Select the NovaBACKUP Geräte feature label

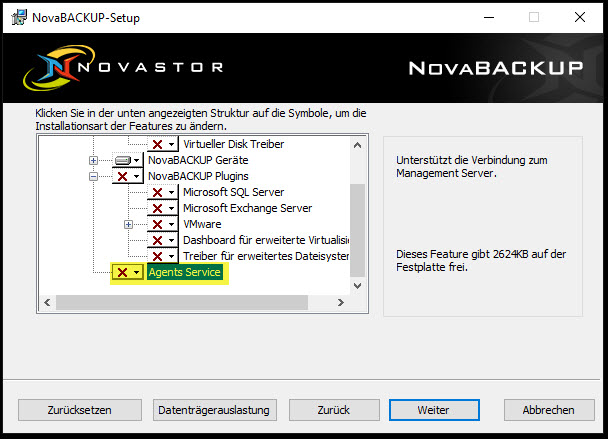tap(198, 160)
